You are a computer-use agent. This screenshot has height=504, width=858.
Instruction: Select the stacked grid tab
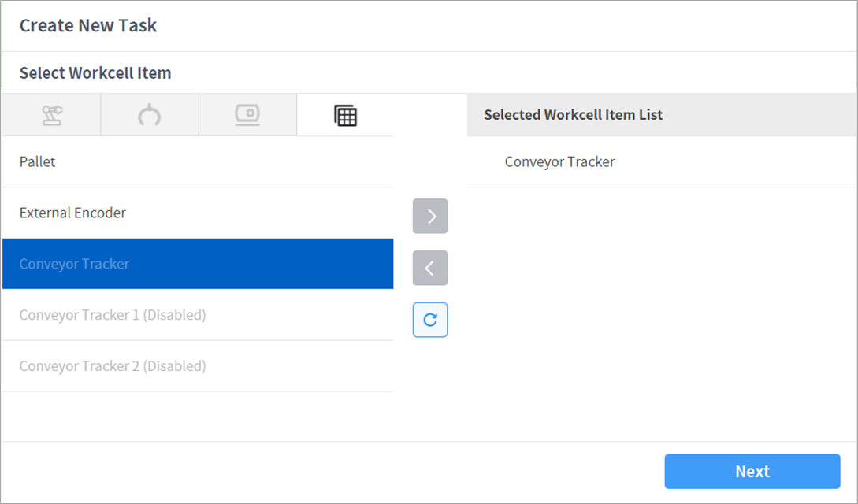345,115
